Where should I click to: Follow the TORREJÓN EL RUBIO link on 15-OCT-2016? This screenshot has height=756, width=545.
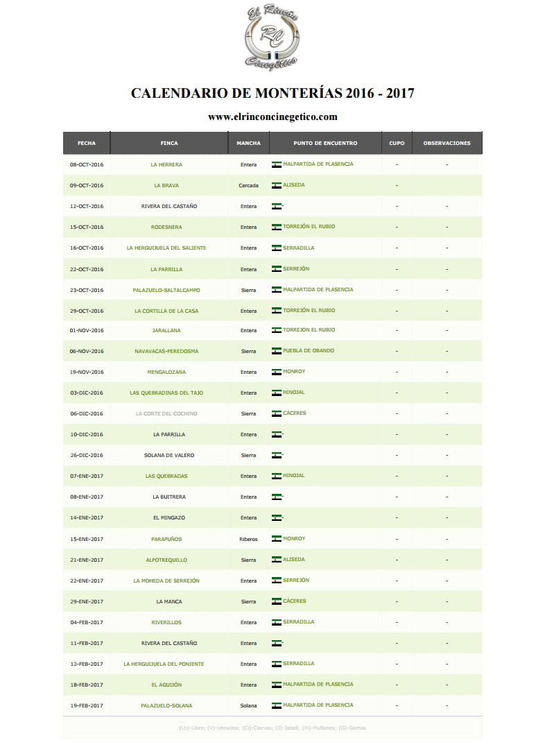click(309, 227)
